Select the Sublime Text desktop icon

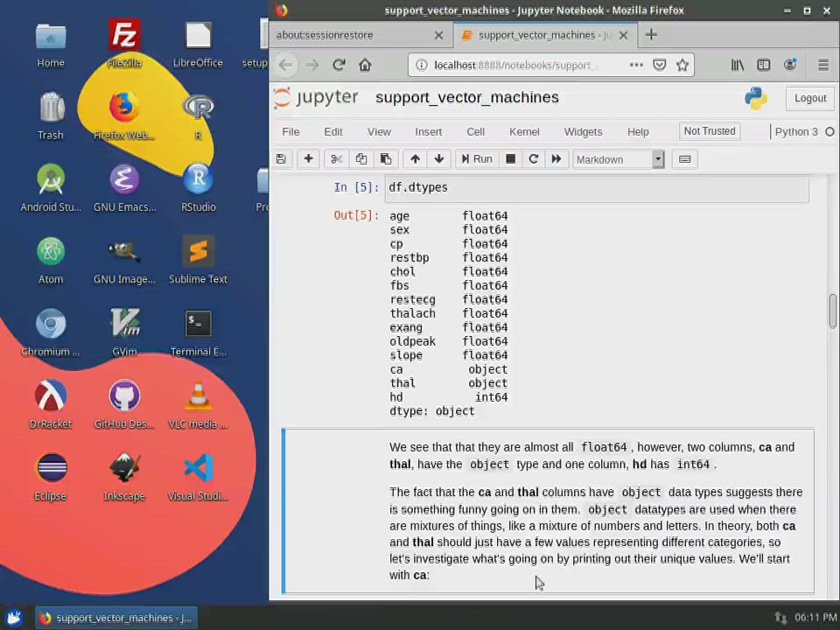(x=199, y=260)
